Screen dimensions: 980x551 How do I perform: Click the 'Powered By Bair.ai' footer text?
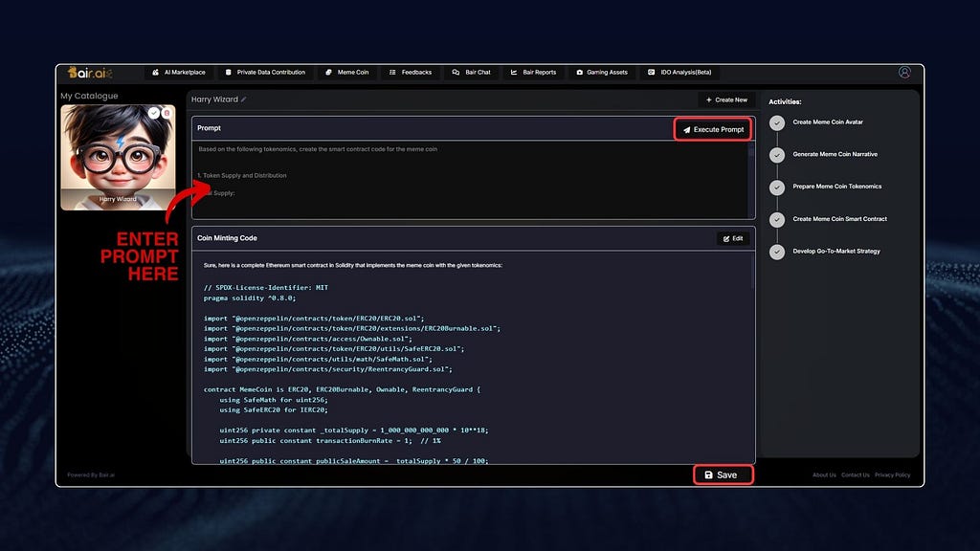91,474
